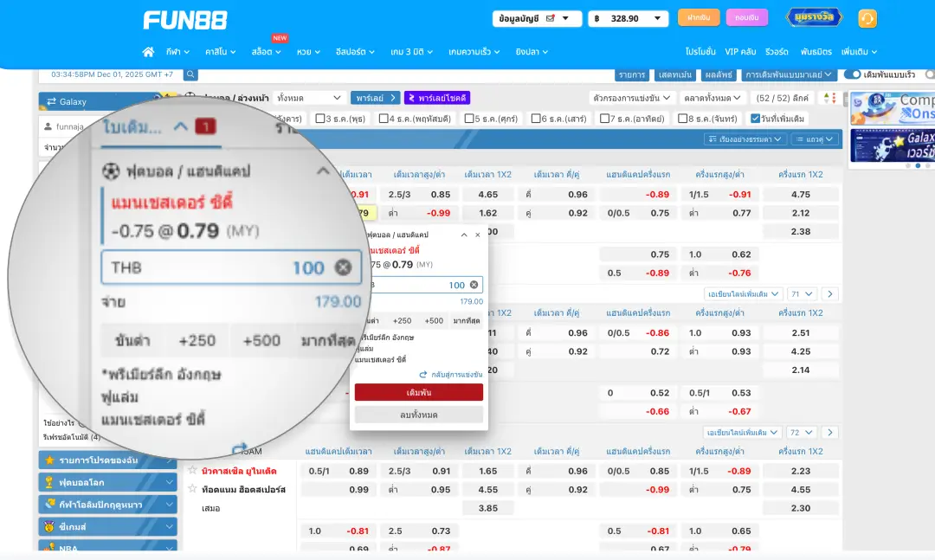This screenshot has width=935, height=560.
Task: Click the orange circle icon in top-right header
Action: pos(867,17)
